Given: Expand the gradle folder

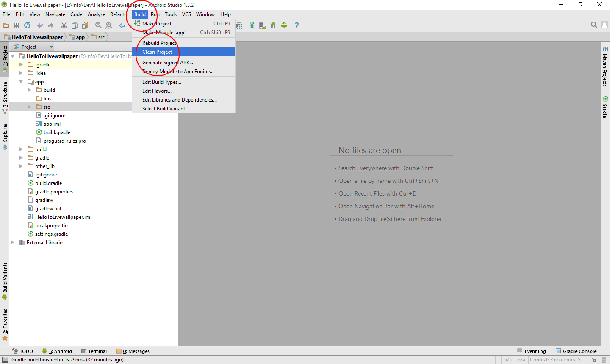Looking at the screenshot, I should 21,158.
